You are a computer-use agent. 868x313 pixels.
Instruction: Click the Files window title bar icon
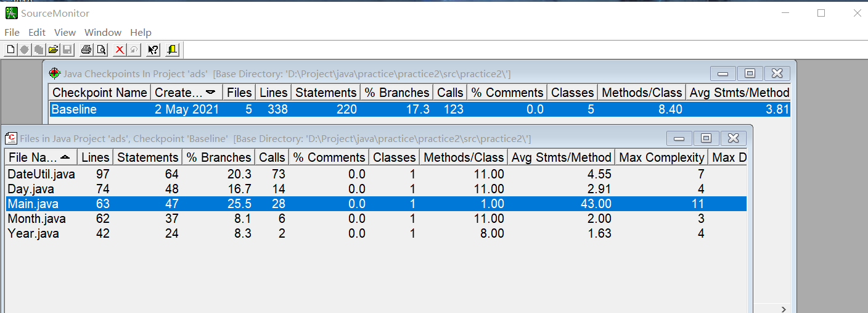tap(12, 138)
